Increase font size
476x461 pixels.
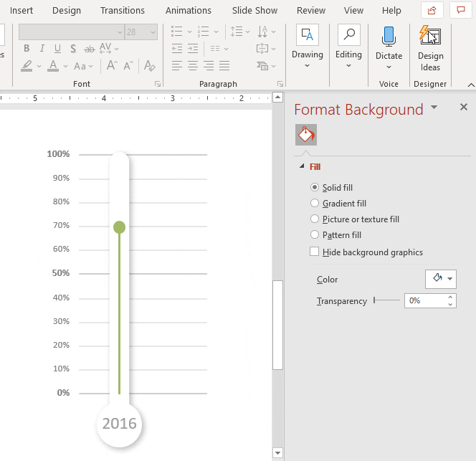click(112, 65)
